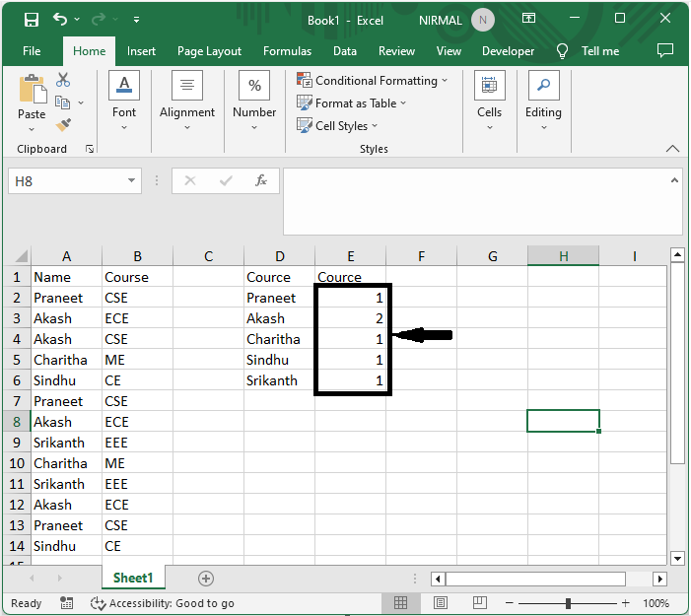Select row 5 header

17,360
